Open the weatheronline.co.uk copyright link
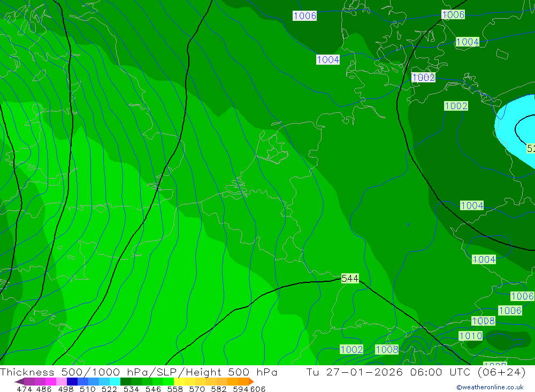This screenshot has height=392, width=535. click(490, 387)
